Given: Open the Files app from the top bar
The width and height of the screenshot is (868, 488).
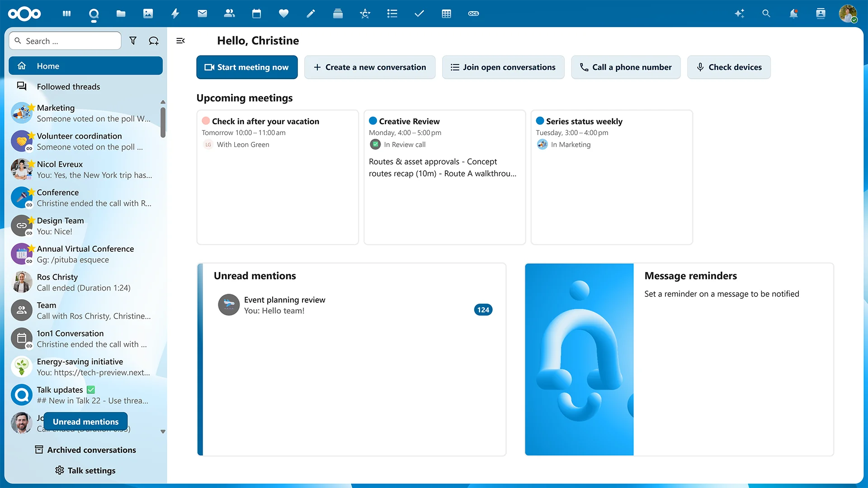Looking at the screenshot, I should (121, 14).
